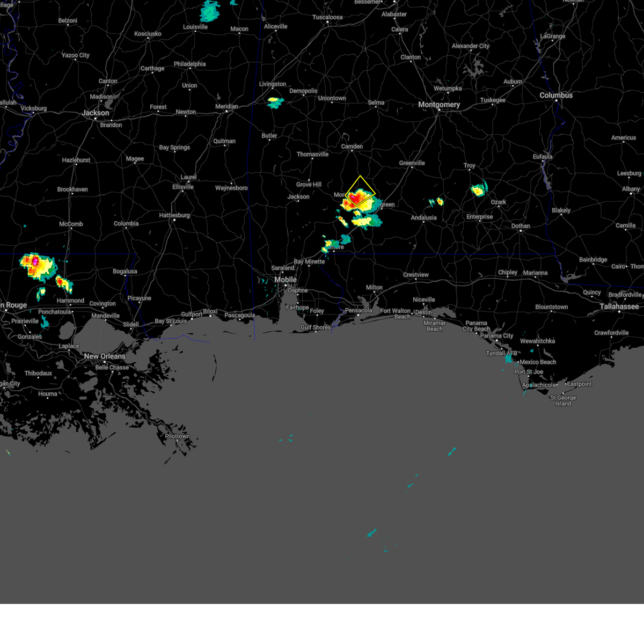
Task: Click the McComb city label
Action: coord(71,224)
